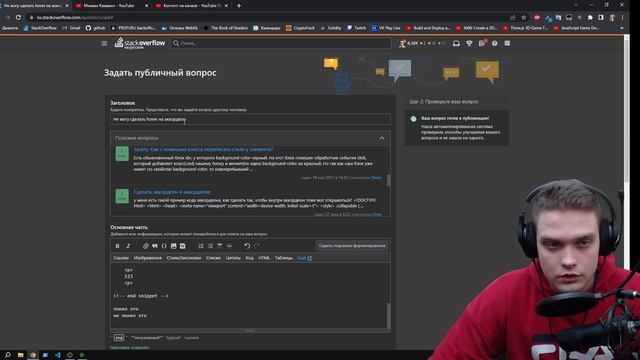Reload the page with the browser refresh icon
Screen dimensions: 640x360
18,18
